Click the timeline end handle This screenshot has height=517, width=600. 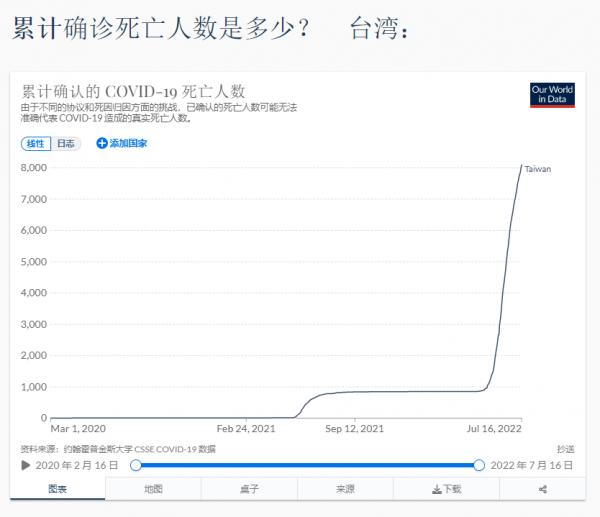(479, 465)
